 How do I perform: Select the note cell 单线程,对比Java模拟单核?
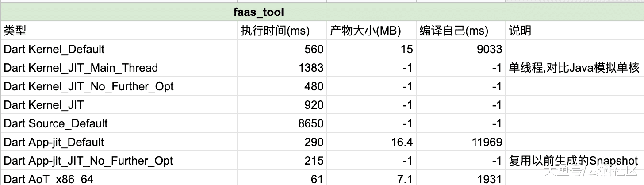(x=574, y=68)
